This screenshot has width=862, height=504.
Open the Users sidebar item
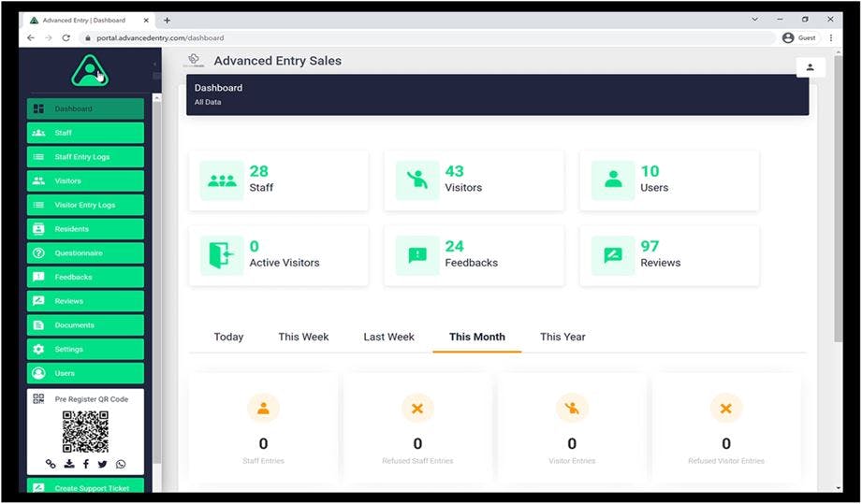(85, 373)
